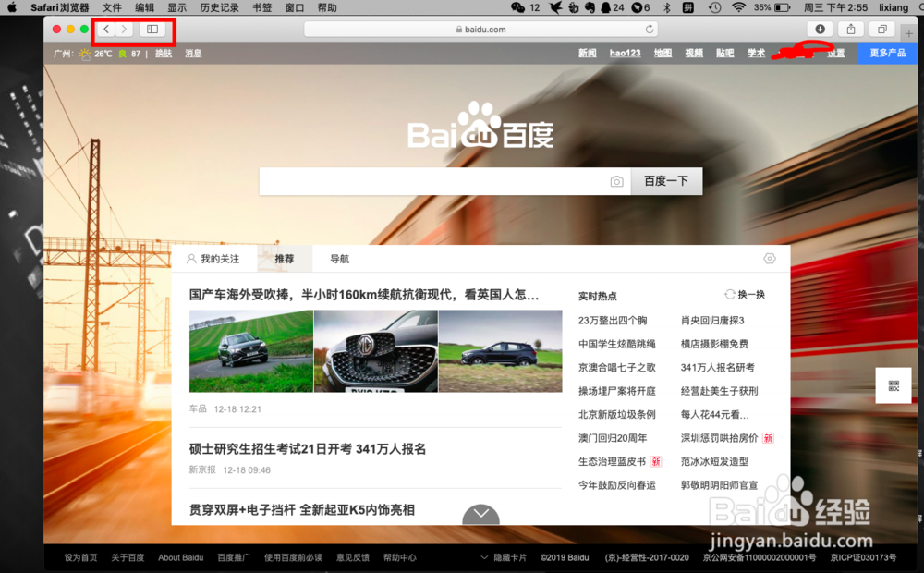The width and height of the screenshot is (924, 573).
Task: Click the Bluetooth status icon
Action: coord(666,7)
